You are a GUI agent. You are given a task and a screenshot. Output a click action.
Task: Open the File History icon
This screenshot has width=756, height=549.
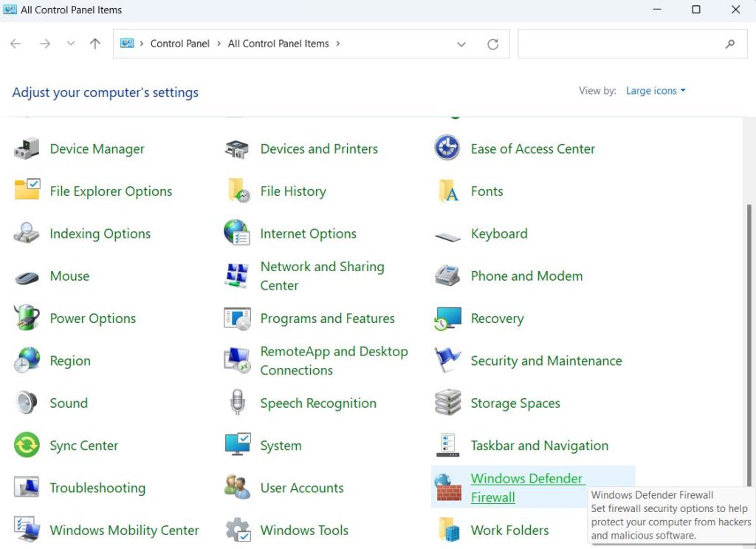point(238,191)
